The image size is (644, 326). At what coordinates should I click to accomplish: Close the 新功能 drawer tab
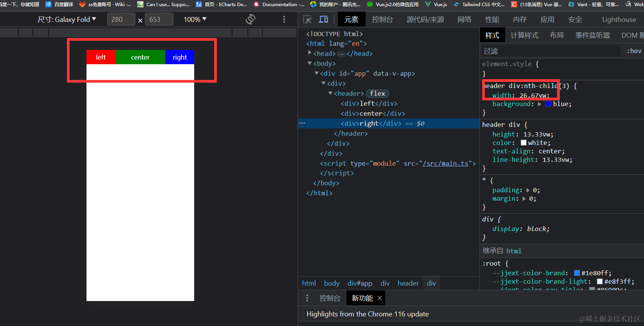pos(379,298)
